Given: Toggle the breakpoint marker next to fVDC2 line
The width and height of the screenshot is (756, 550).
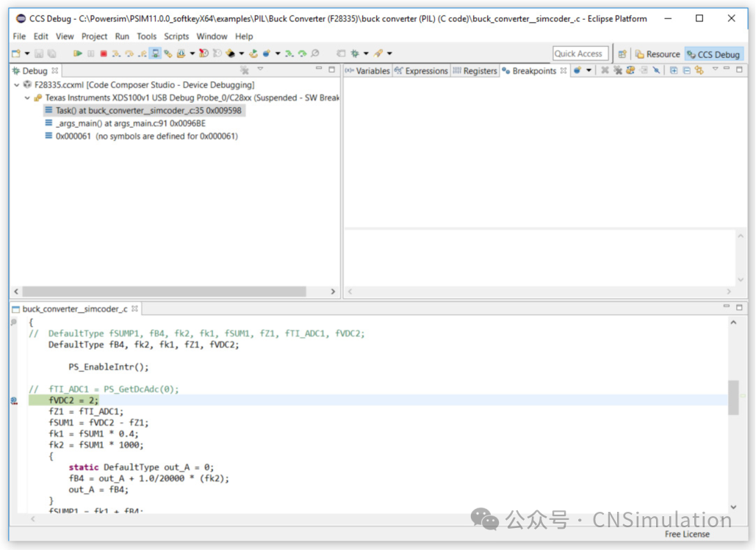Looking at the screenshot, I should point(14,400).
